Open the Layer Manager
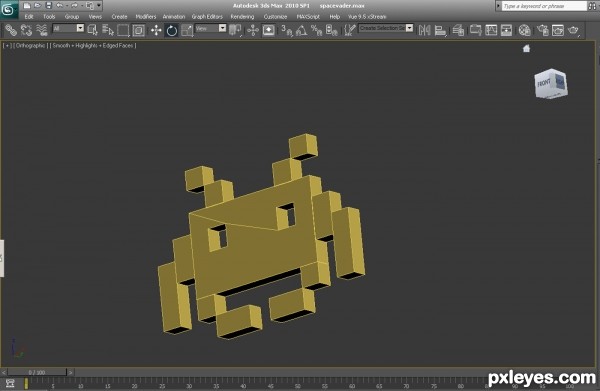 [458, 30]
